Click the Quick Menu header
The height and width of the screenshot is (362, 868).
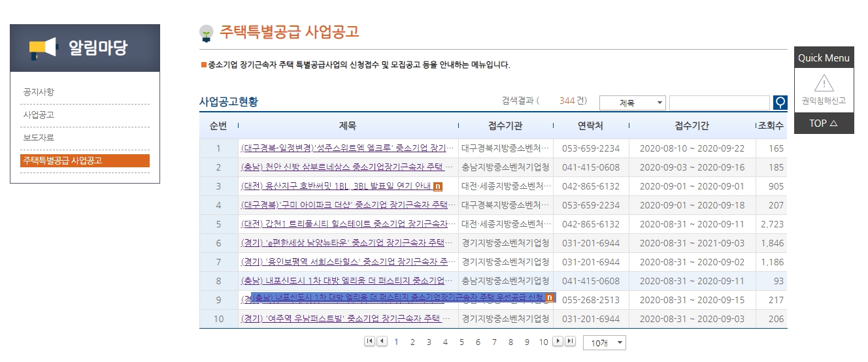pos(824,58)
